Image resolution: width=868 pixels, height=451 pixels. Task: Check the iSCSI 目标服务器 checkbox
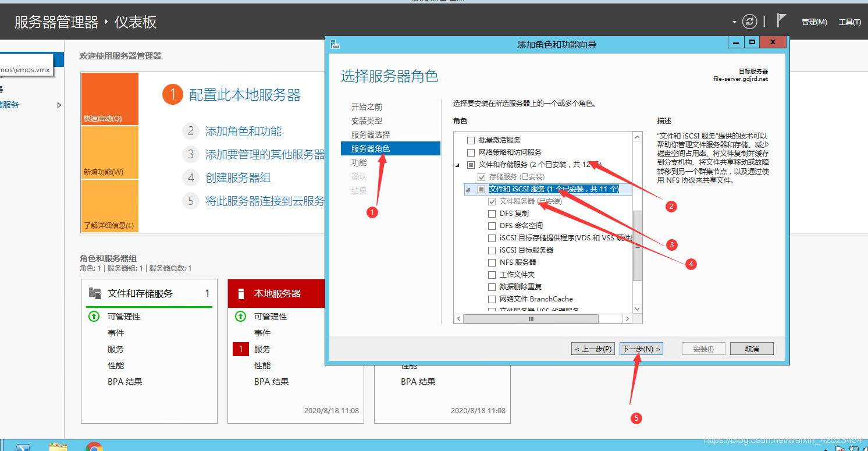(x=492, y=250)
